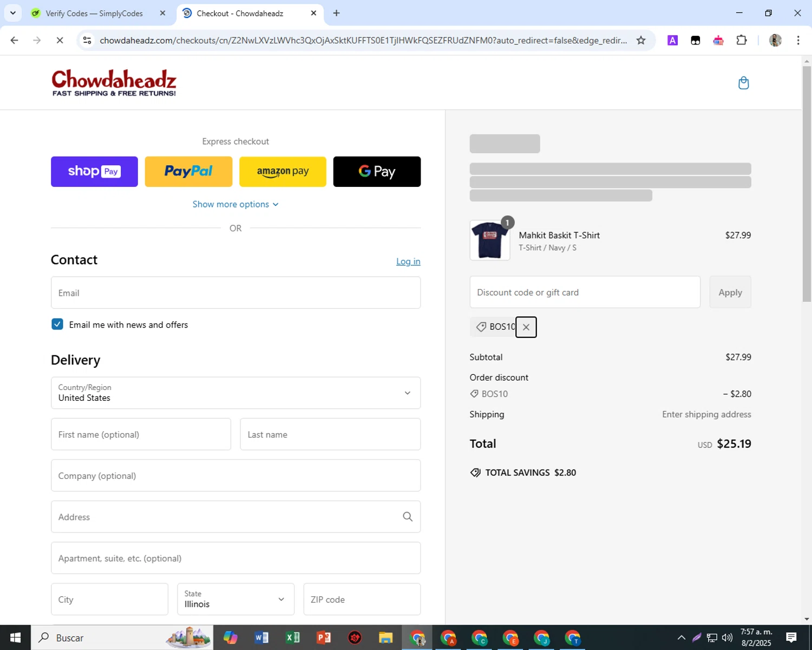Click the City field
The width and height of the screenshot is (812, 650).
pyautogui.click(x=109, y=599)
